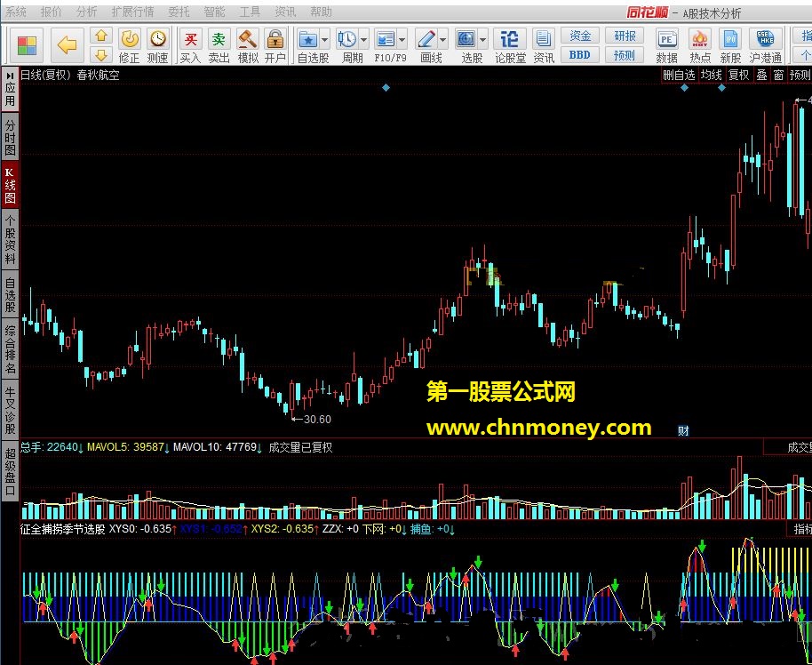Switch to the 分时图 side tab
The height and width of the screenshot is (665, 812).
click(10, 138)
